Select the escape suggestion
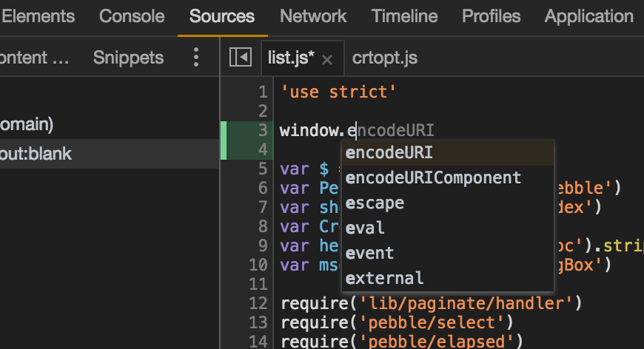 click(375, 203)
